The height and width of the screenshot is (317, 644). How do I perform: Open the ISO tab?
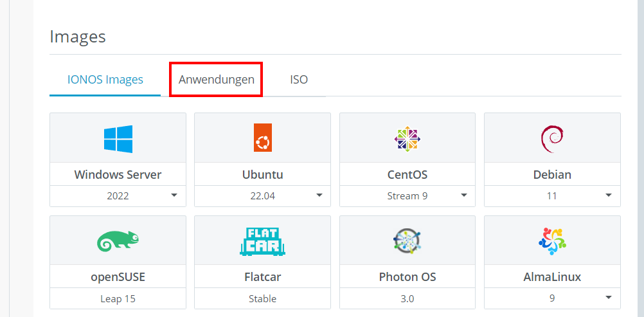point(299,79)
